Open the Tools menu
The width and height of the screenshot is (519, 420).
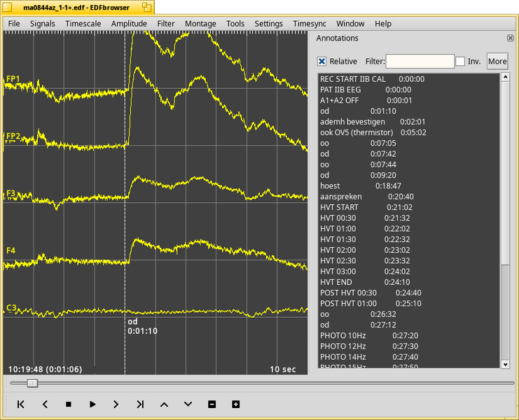pos(235,24)
